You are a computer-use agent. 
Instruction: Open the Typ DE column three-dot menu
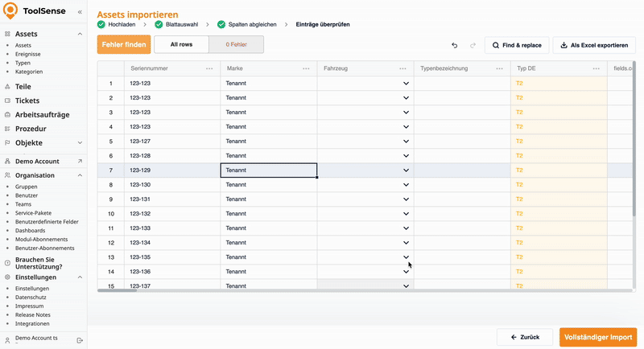click(x=596, y=69)
